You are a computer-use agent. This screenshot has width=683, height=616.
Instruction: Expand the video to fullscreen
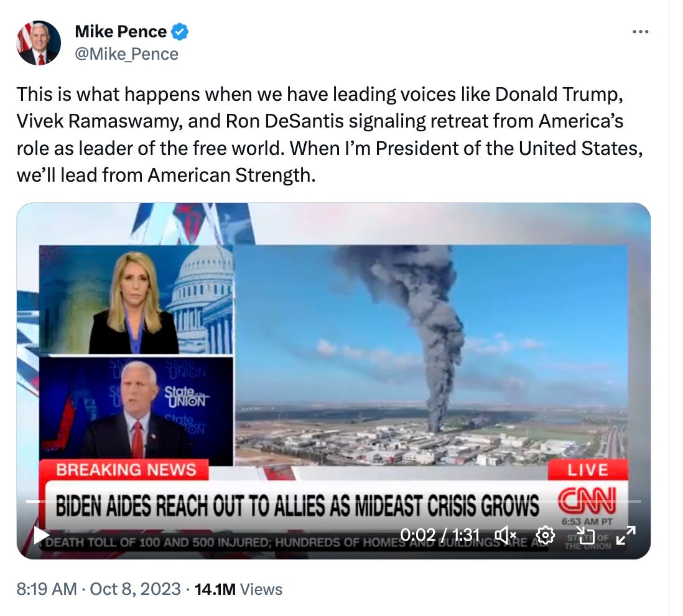[626, 535]
